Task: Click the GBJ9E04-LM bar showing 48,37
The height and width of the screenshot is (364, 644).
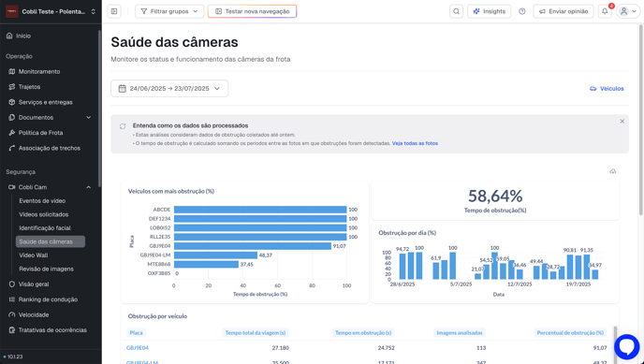Action: click(x=215, y=255)
